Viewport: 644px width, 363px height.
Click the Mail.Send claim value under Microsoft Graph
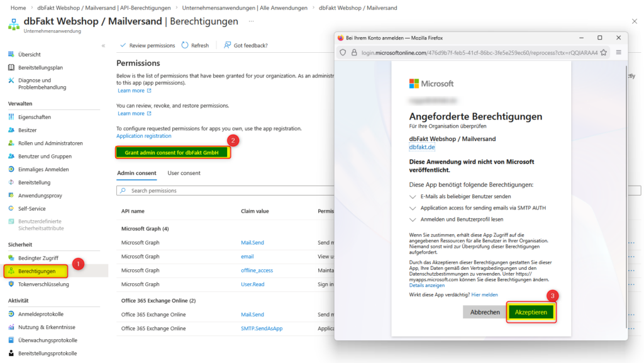[252, 242]
